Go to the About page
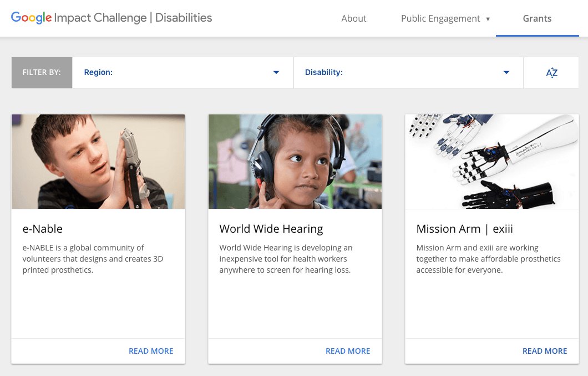Image resolution: width=588 pixels, height=376 pixels. (354, 18)
